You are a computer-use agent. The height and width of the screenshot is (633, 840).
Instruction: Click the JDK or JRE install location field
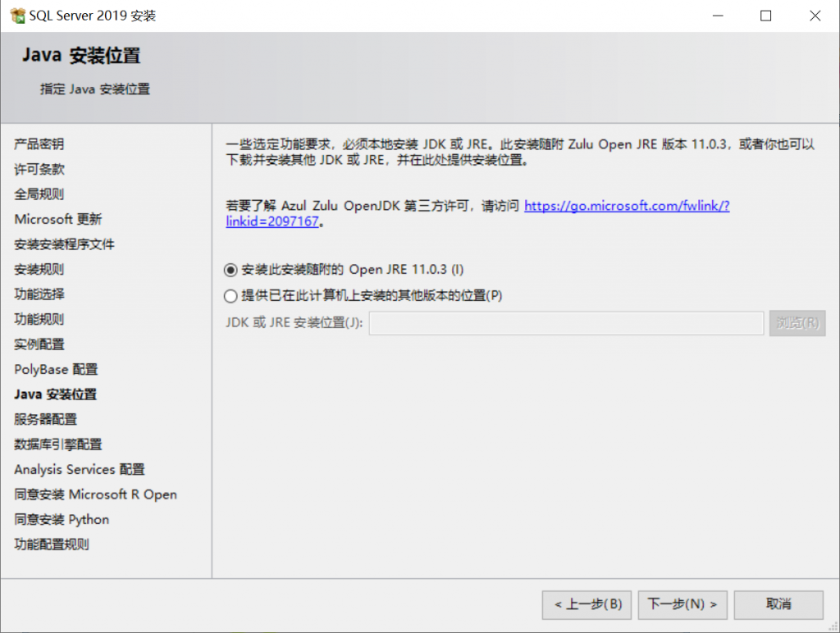click(x=566, y=323)
